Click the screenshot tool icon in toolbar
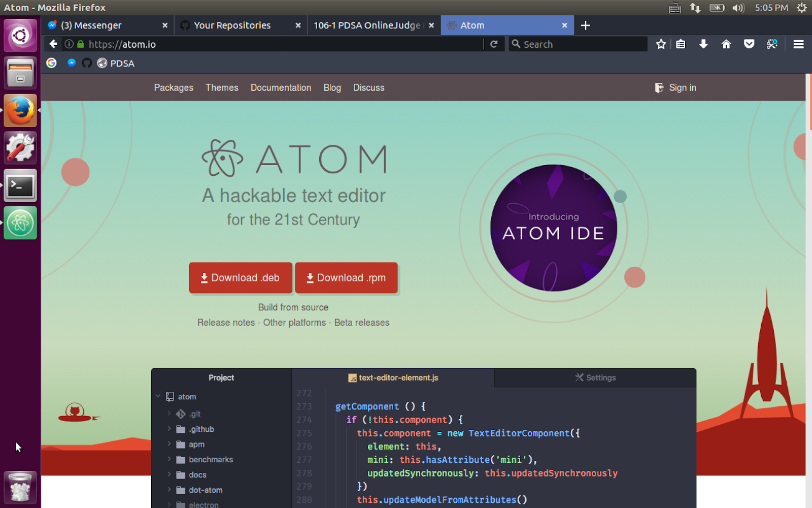 (x=772, y=44)
